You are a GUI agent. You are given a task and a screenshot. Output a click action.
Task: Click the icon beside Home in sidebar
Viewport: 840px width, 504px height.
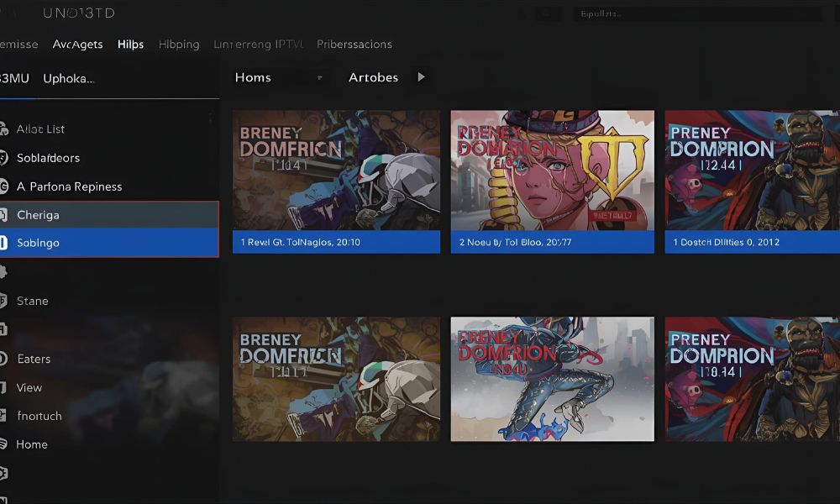3,444
